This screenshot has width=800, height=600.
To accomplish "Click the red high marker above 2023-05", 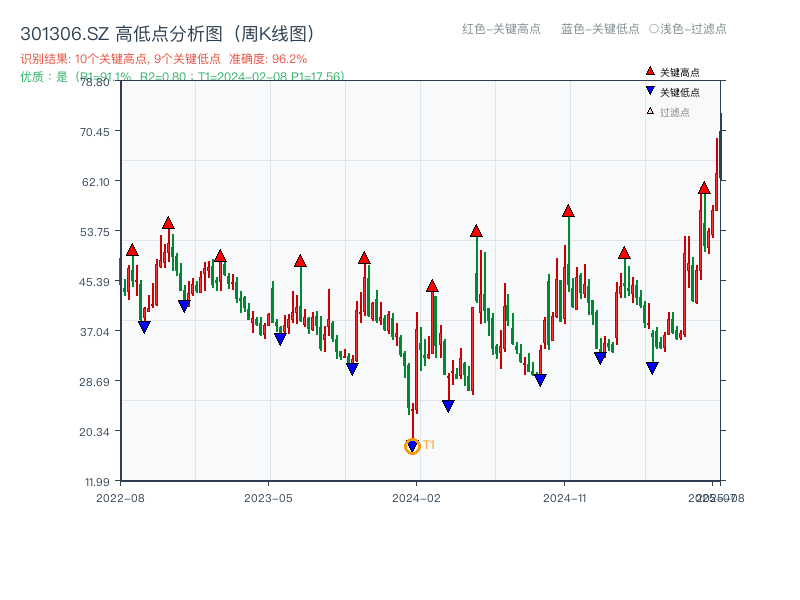I will tap(299, 260).
